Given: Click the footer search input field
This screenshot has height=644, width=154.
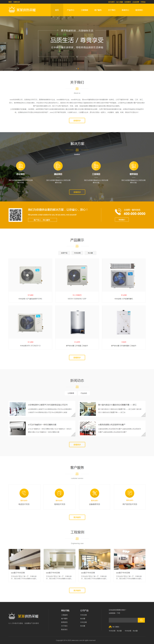Looking at the screenshot, I should point(123,620).
